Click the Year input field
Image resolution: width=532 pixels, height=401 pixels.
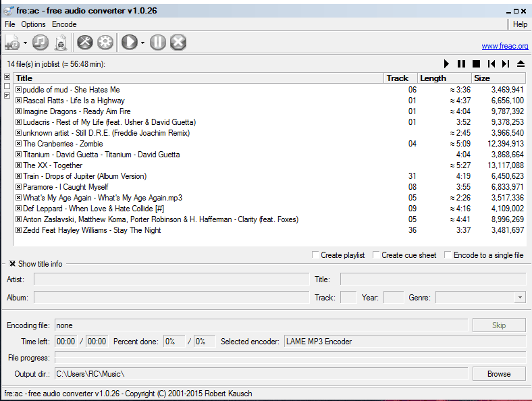pos(394,298)
